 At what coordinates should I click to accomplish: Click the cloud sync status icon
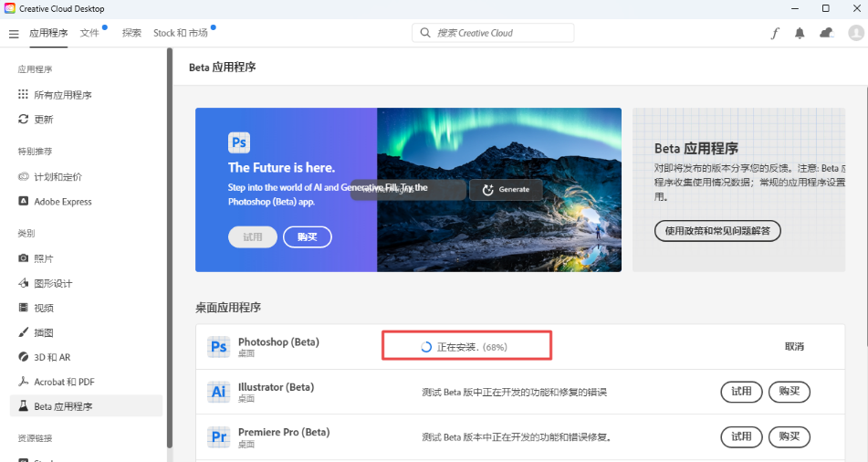(x=827, y=33)
